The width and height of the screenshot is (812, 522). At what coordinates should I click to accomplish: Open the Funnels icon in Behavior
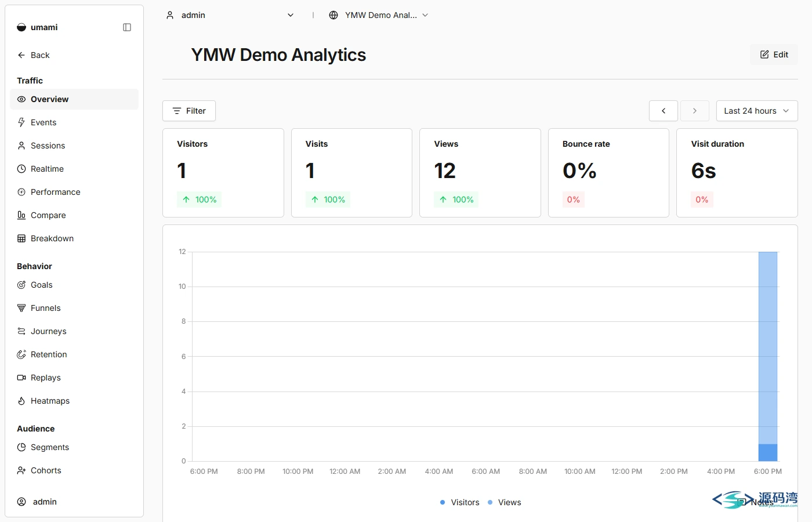[x=21, y=308]
